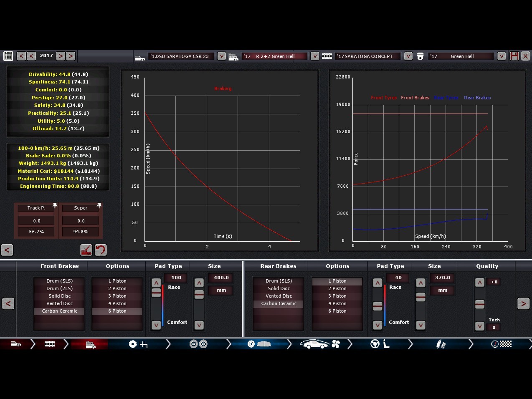Open the aerodynamics tab with car and fan icon
Image resolution: width=532 pixels, height=399 pixels.
coord(320,344)
